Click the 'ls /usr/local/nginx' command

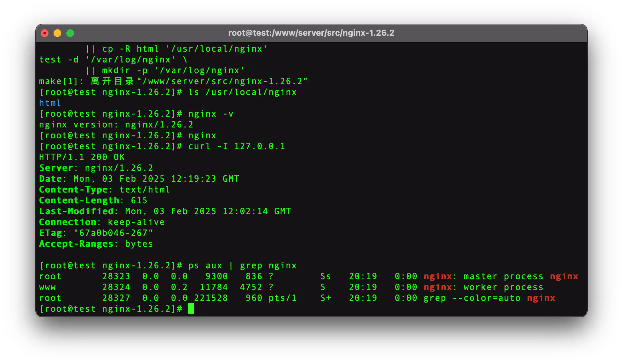(242, 92)
